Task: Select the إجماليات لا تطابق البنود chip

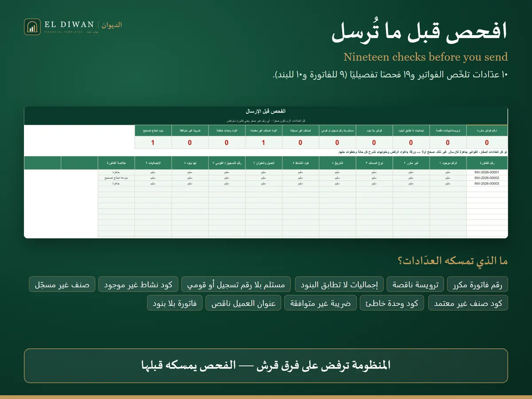Action: pos(339,284)
